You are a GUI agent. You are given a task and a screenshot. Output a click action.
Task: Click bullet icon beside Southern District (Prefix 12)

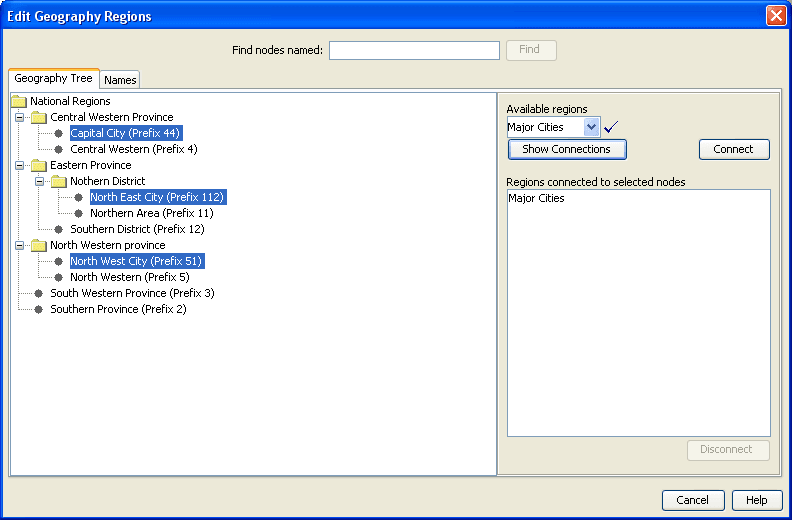coord(59,229)
